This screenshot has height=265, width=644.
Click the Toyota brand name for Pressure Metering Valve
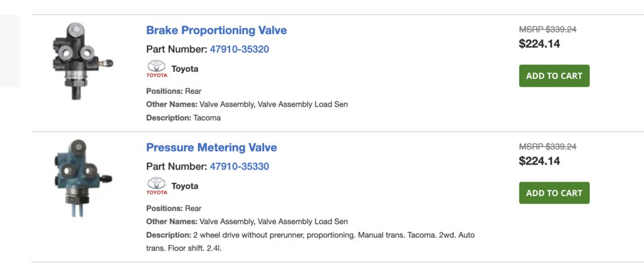(x=185, y=186)
